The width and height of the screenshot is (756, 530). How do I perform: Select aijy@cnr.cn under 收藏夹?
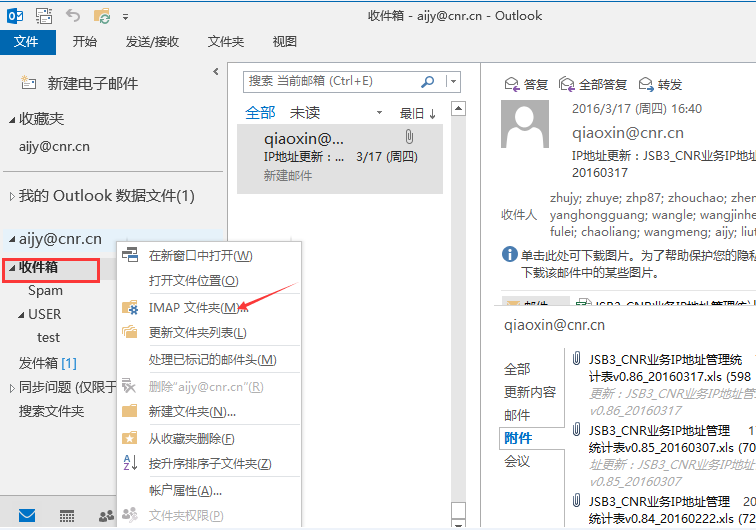click(54, 147)
